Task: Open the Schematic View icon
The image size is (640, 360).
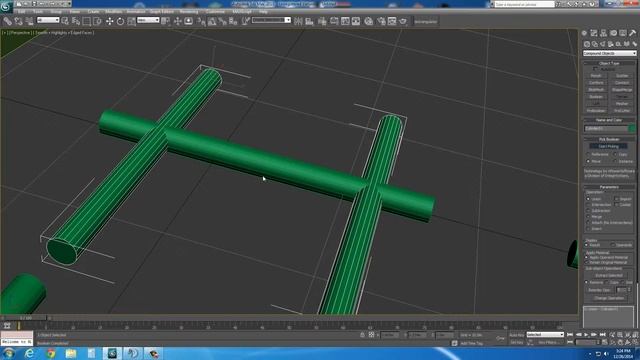Action: coord(356,21)
